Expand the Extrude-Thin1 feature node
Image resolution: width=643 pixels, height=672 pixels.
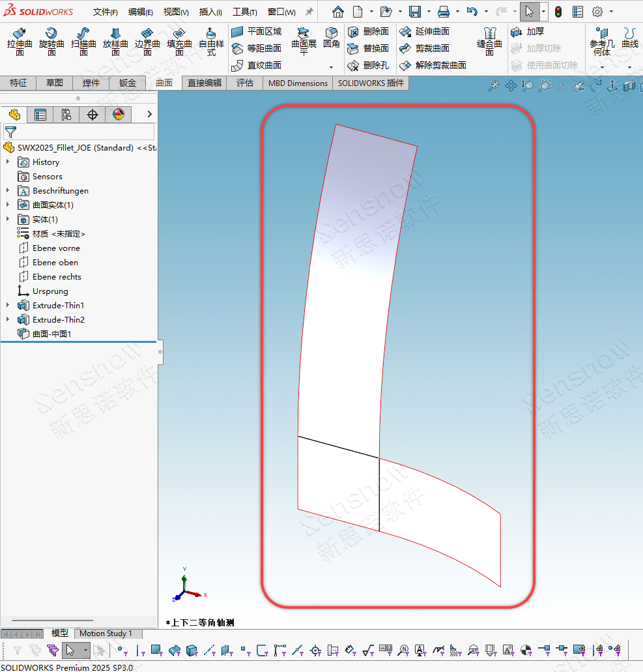point(8,306)
